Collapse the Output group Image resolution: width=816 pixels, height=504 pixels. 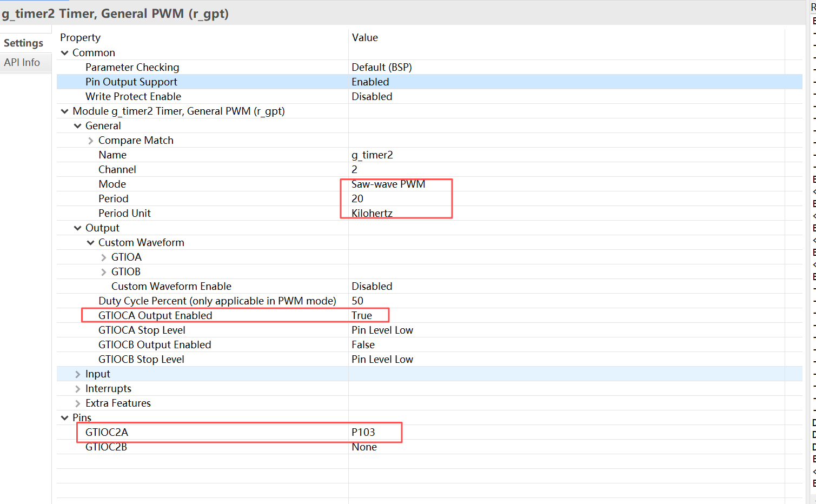click(78, 228)
